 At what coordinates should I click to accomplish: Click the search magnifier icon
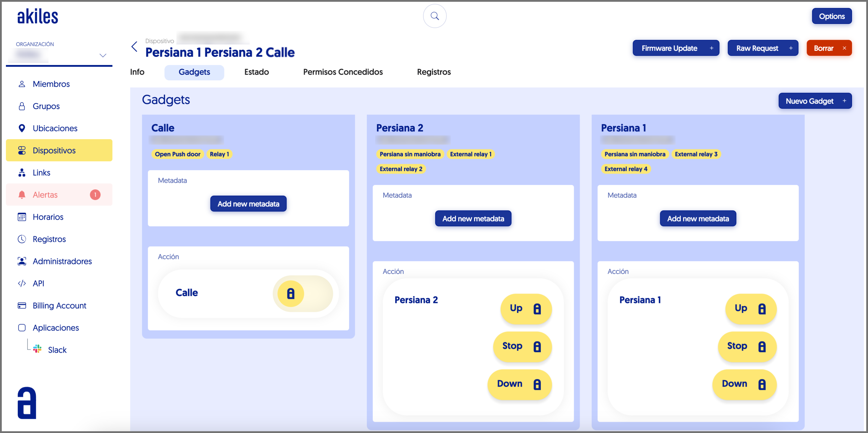point(434,16)
